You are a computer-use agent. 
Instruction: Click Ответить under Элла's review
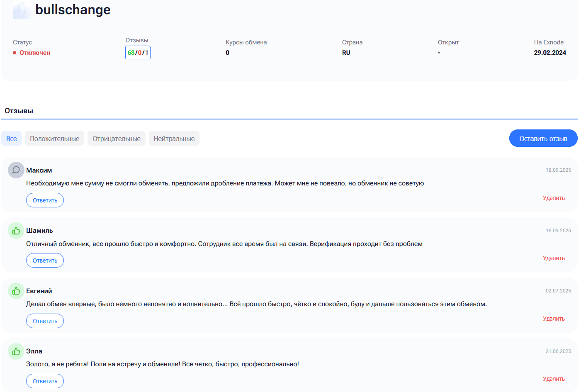pos(45,381)
